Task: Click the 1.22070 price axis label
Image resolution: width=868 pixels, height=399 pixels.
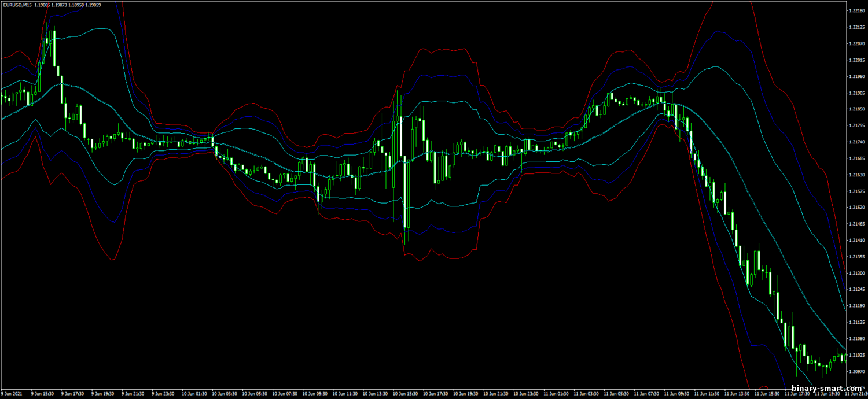Action: coord(857,44)
